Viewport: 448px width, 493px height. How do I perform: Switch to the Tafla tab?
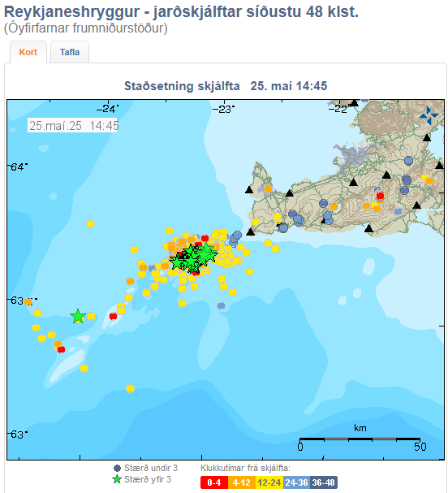(x=70, y=52)
